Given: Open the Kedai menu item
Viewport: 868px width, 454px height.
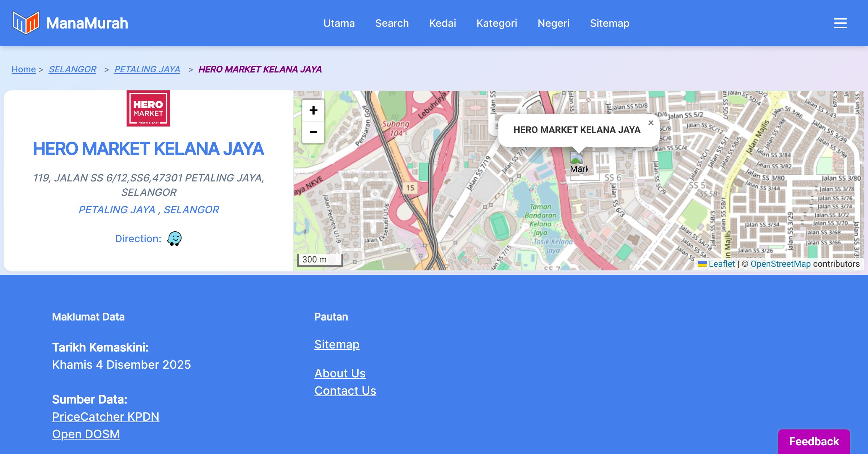Looking at the screenshot, I should click(442, 23).
